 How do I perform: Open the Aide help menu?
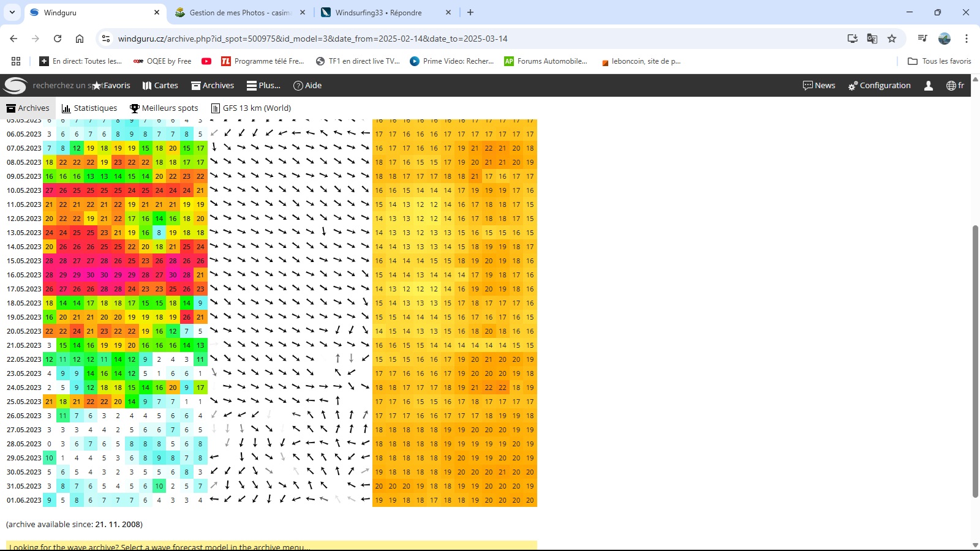[x=307, y=86]
